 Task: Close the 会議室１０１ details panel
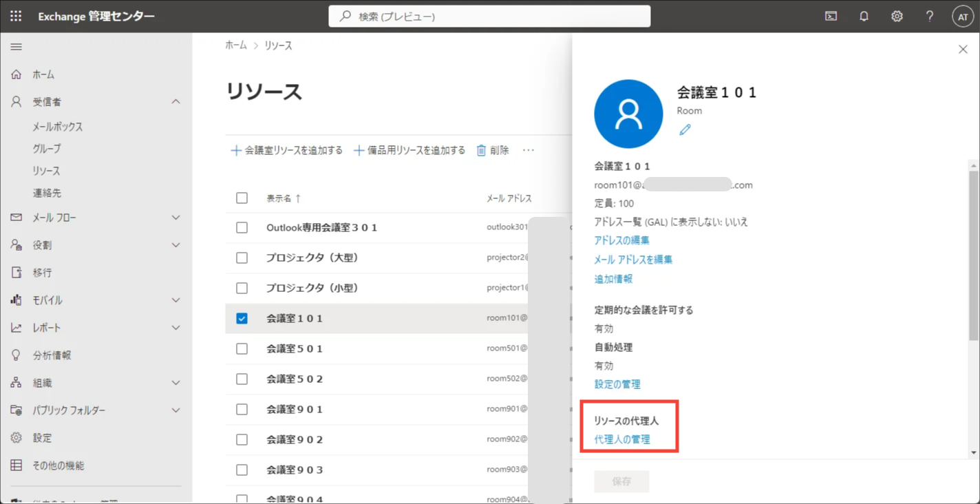point(963,49)
